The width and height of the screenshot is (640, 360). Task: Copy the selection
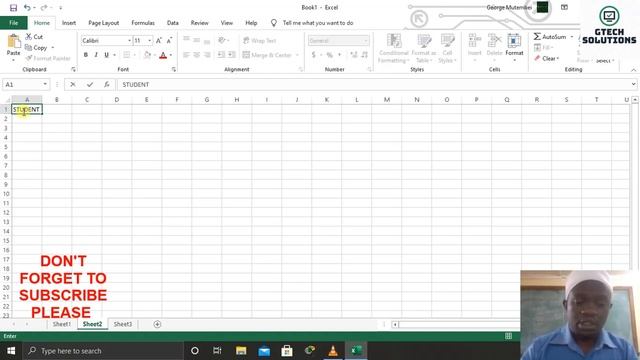[x=36, y=48]
